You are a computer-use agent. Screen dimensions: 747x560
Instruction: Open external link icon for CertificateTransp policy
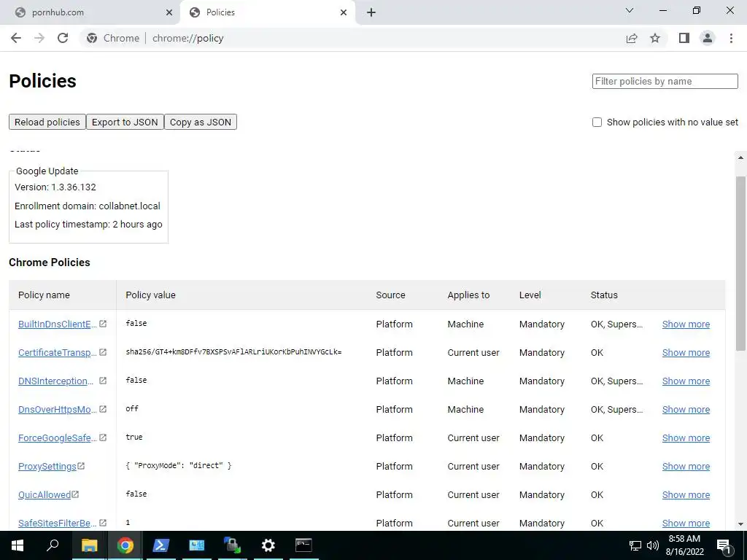pyautogui.click(x=102, y=352)
